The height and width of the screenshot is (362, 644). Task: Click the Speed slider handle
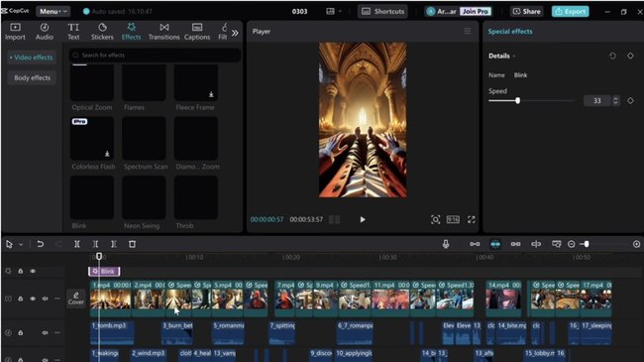(x=517, y=100)
